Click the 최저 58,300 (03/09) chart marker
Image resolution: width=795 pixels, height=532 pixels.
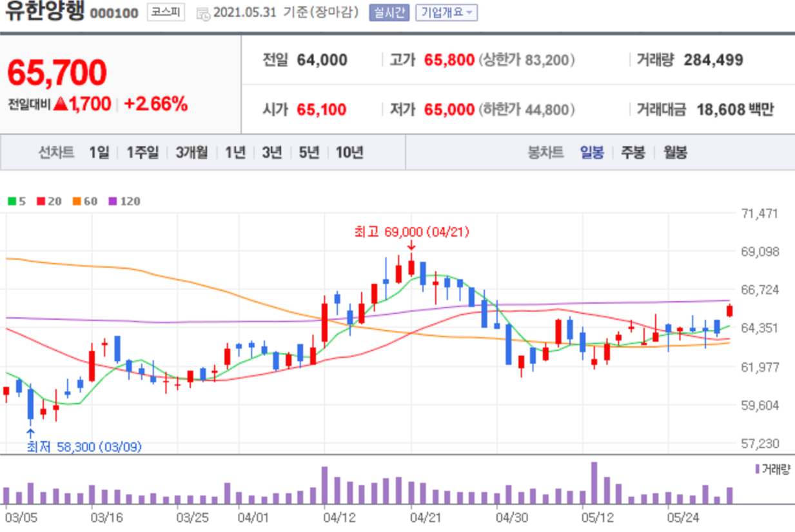click(x=84, y=446)
